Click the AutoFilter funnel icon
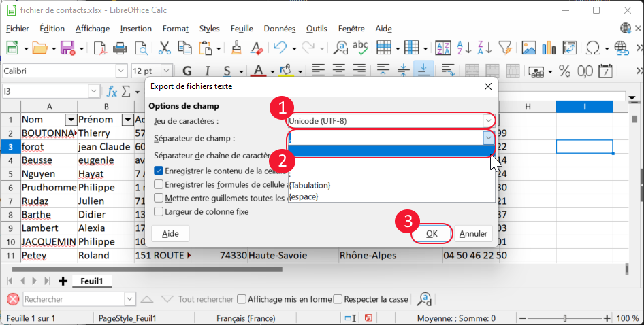644x325 pixels. [x=504, y=48]
